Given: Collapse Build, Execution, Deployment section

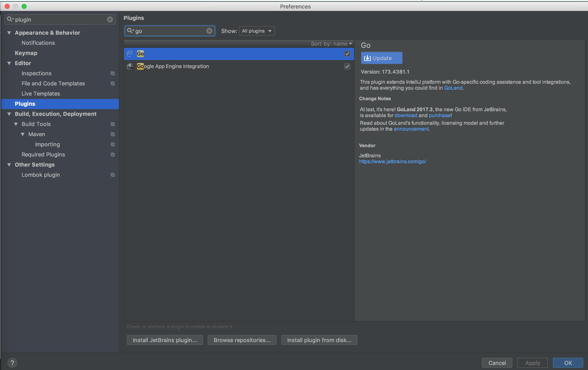Looking at the screenshot, I should pyautogui.click(x=9, y=114).
